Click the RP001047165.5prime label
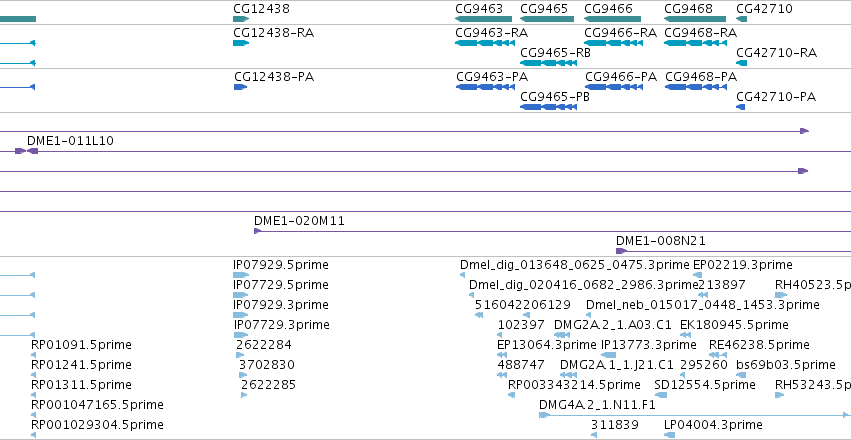This screenshot has width=851, height=440. pyautogui.click(x=97, y=405)
